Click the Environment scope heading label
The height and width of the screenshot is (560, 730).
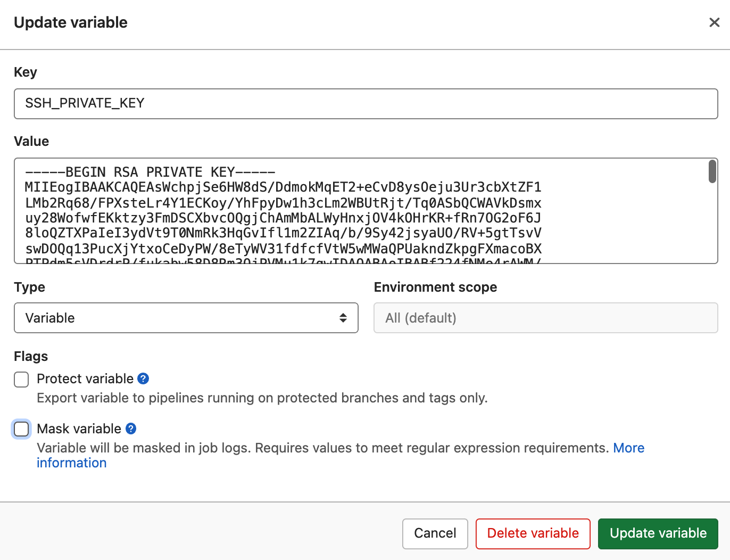coord(435,287)
